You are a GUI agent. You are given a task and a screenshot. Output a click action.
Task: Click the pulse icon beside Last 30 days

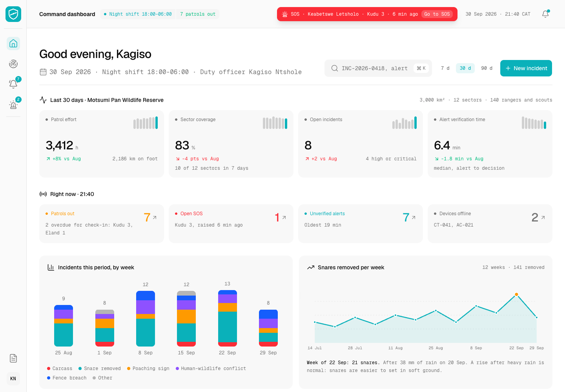pos(43,100)
